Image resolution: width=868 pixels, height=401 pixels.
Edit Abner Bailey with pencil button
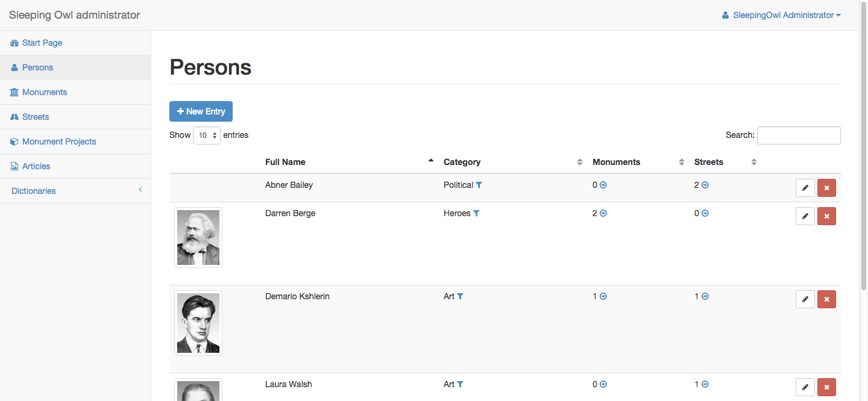805,188
